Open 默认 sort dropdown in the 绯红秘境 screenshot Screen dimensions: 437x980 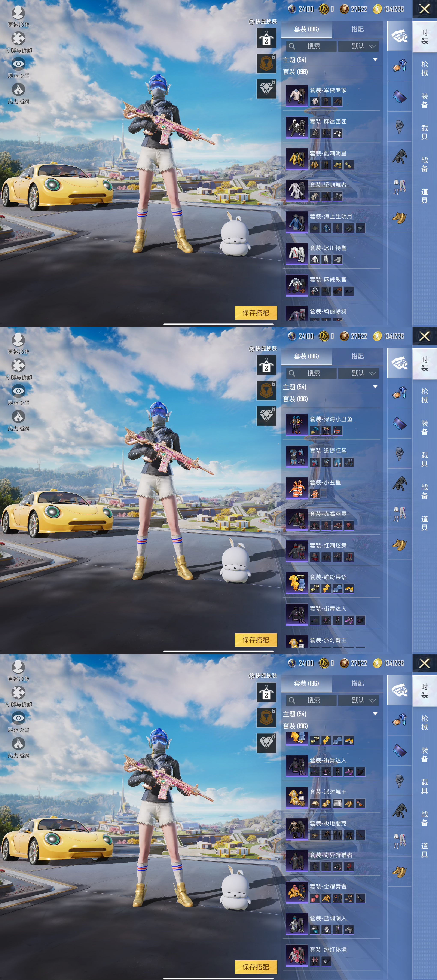point(358,700)
